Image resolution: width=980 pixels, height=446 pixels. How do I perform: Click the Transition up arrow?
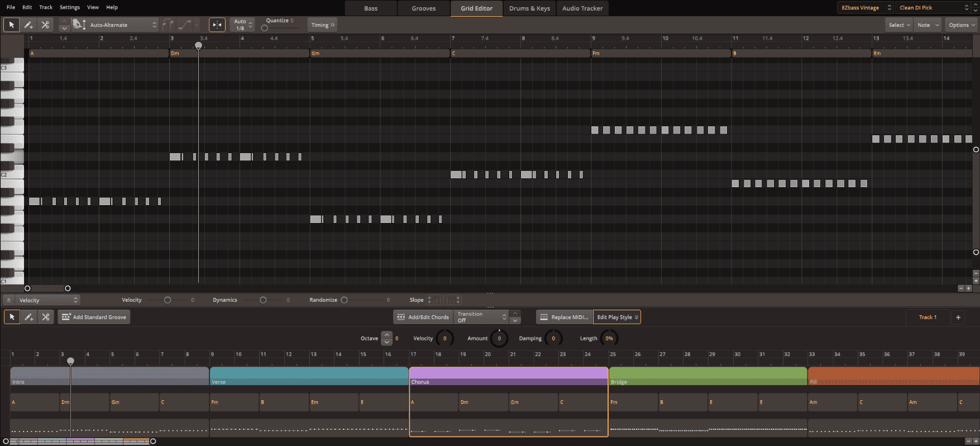(515, 314)
